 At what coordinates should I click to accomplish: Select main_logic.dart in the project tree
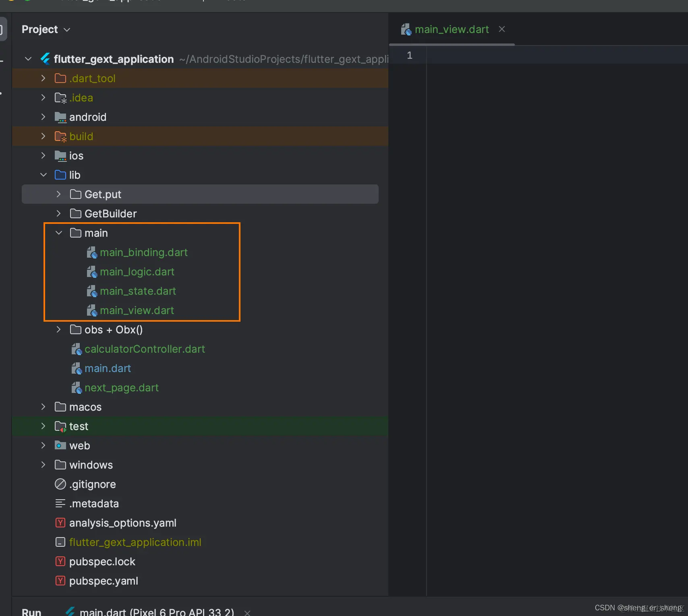pos(137,272)
